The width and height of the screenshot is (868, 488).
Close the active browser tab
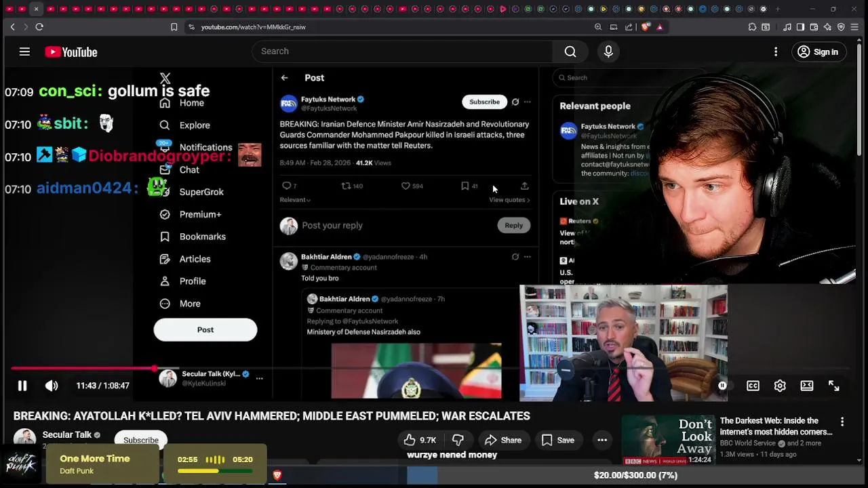pos(36,9)
